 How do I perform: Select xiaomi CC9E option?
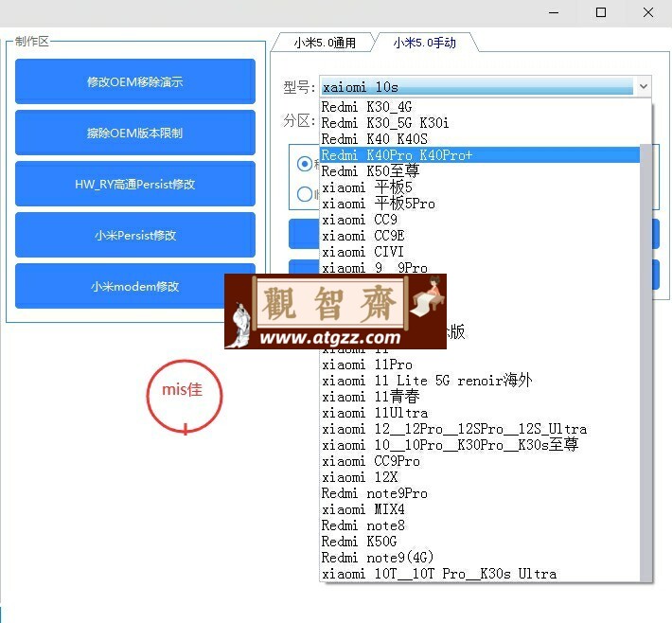click(x=480, y=236)
